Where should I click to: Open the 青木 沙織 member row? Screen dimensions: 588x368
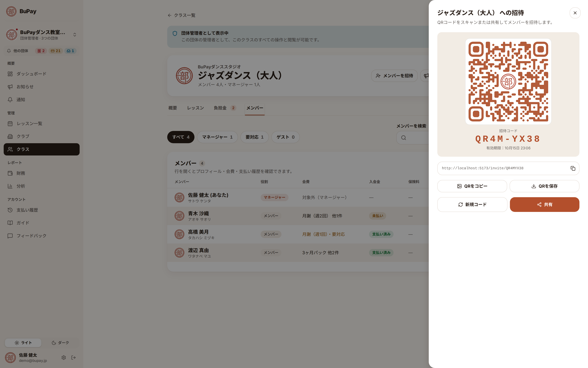pos(298,216)
